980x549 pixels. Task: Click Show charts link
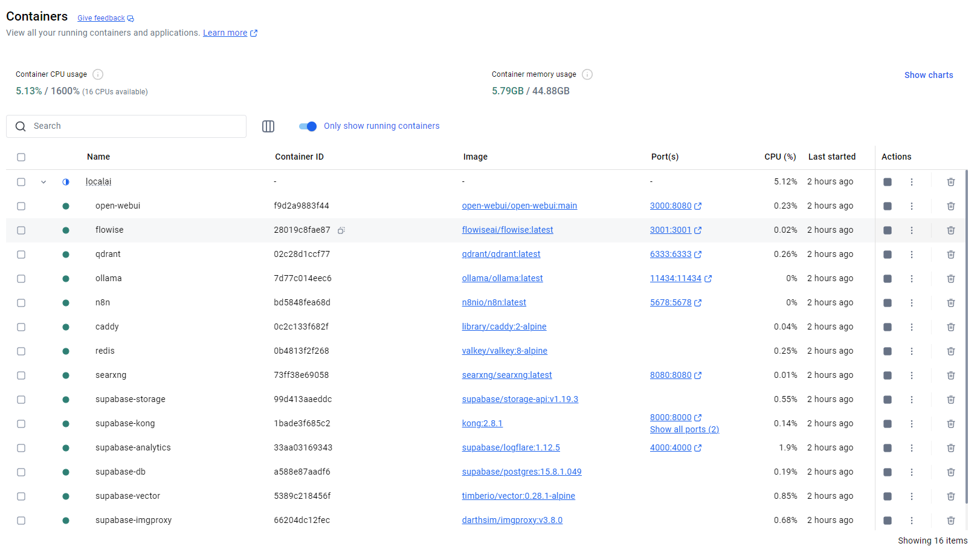pyautogui.click(x=929, y=75)
